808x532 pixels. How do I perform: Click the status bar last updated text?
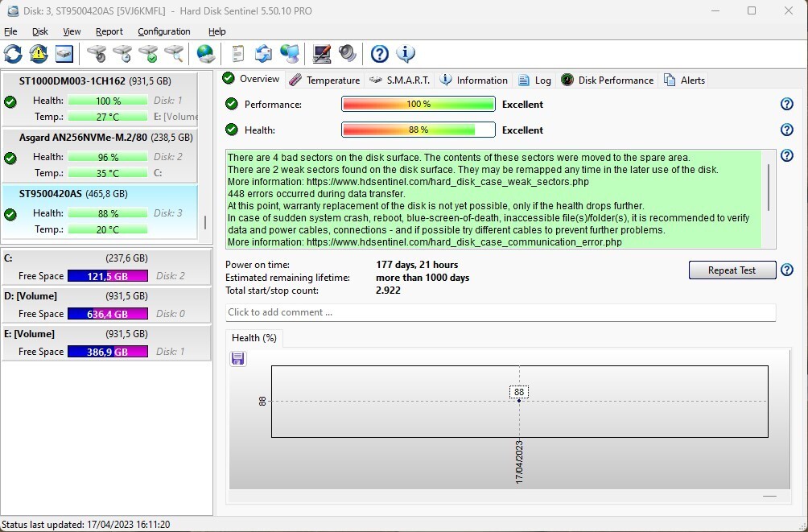[86, 524]
